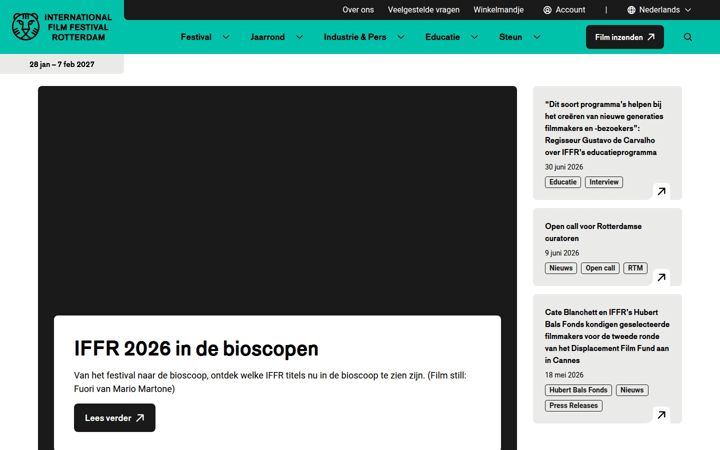Click the 18 mei 2026 date text
This screenshot has height=450, width=720.
[x=564, y=375]
